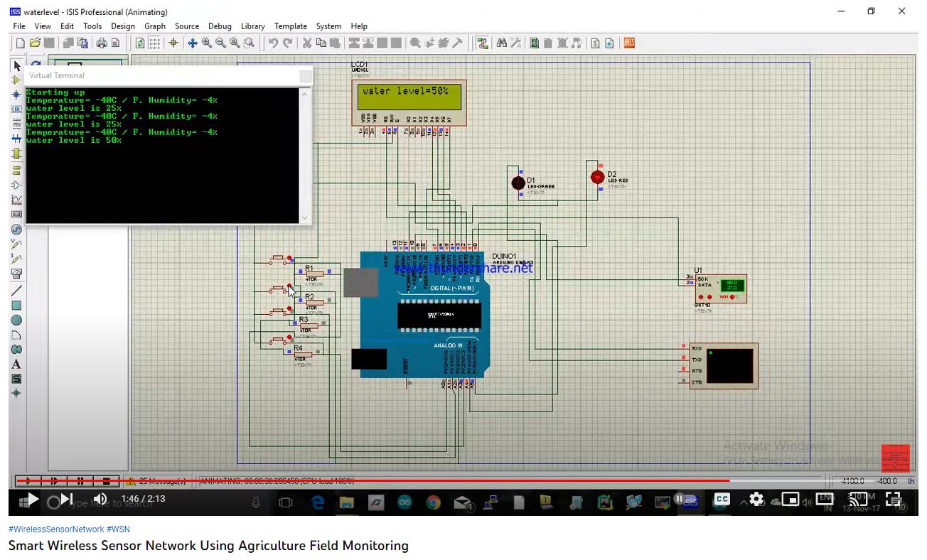Select the Virtual Instruments tool

pyautogui.click(x=16, y=274)
